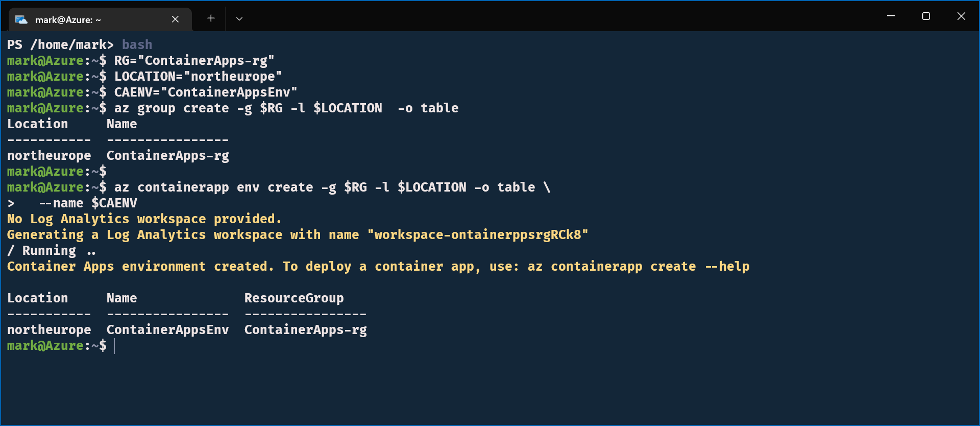Maximize the Windows Terminal window

point(926,16)
